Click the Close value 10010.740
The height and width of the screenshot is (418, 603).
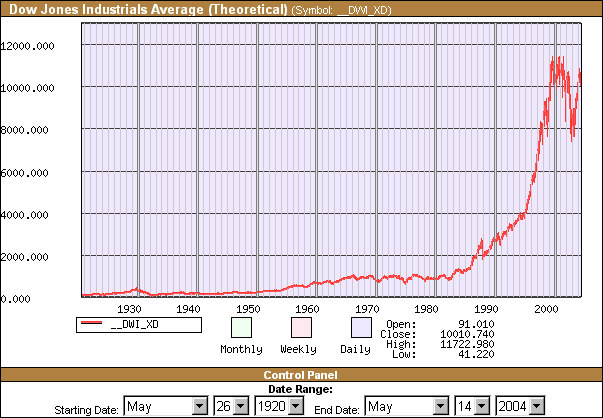(467, 334)
